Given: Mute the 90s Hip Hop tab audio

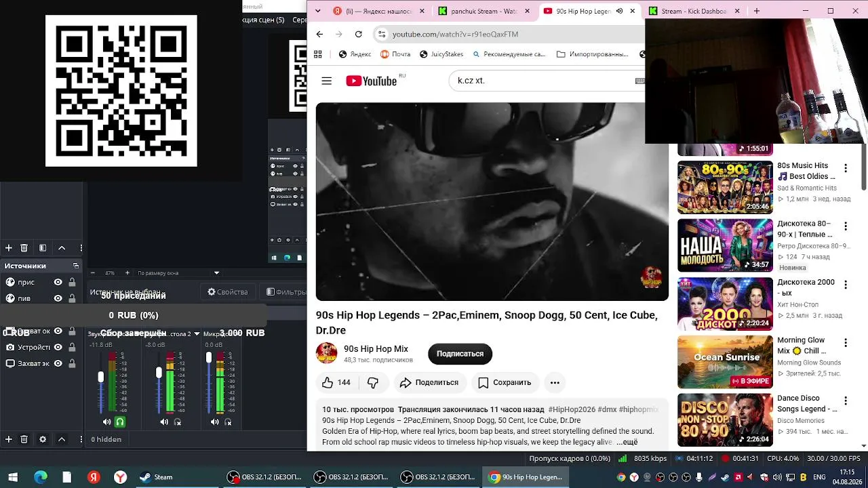Looking at the screenshot, I should [619, 11].
